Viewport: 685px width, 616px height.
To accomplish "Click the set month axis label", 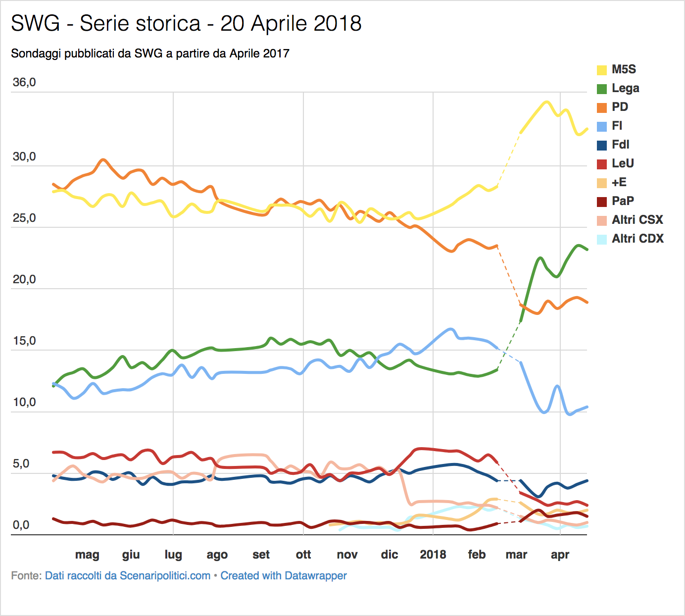I will 261,555.
